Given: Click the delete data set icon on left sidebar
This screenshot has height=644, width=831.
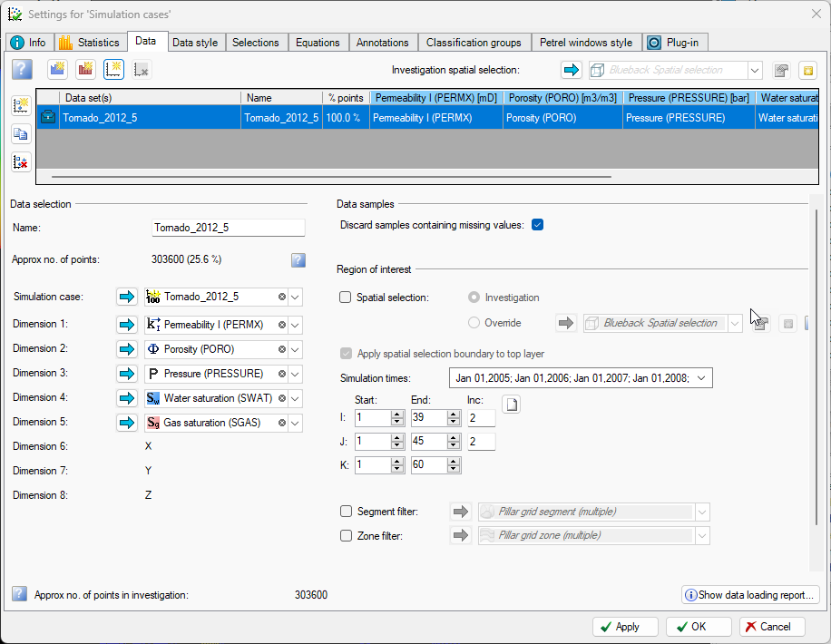Looking at the screenshot, I should click(21, 162).
